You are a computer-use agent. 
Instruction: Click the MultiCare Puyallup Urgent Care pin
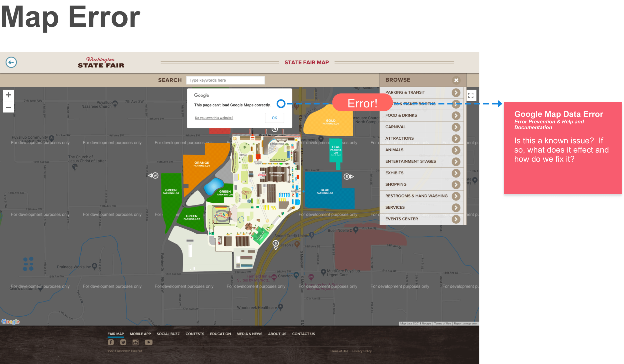click(323, 272)
